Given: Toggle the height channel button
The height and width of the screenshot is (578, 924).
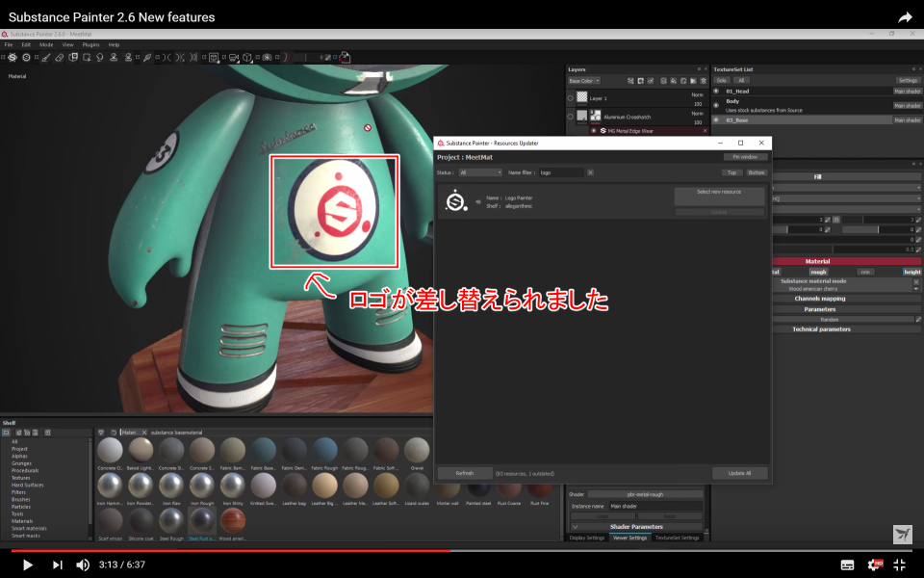Looking at the screenshot, I should [x=911, y=272].
